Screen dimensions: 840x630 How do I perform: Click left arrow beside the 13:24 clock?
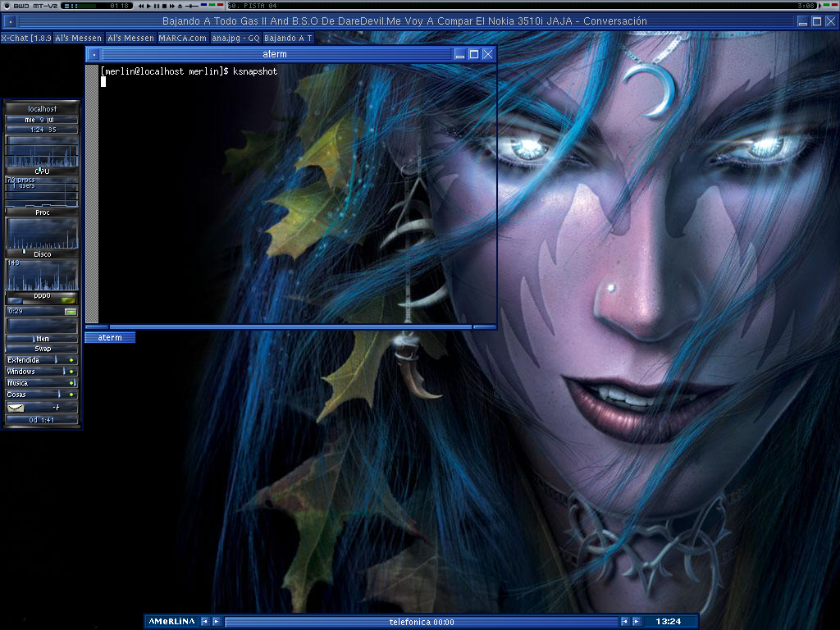pyautogui.click(x=624, y=622)
